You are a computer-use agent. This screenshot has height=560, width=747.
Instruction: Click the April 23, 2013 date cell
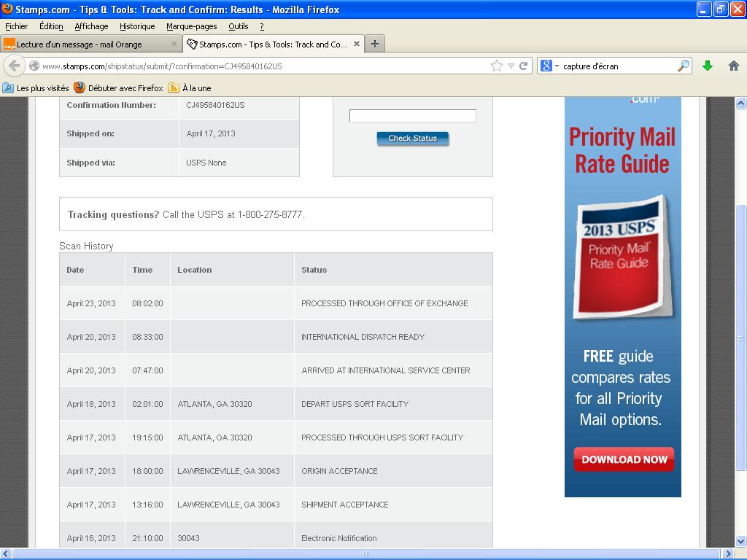click(91, 303)
